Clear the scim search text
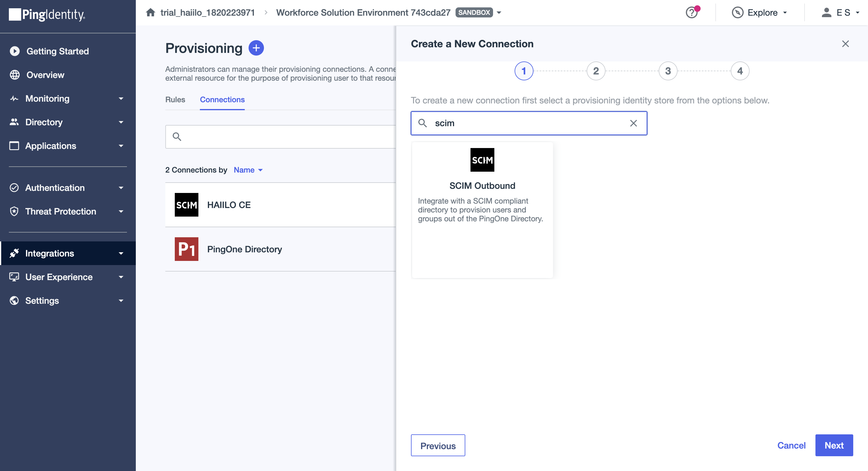 tap(634, 123)
